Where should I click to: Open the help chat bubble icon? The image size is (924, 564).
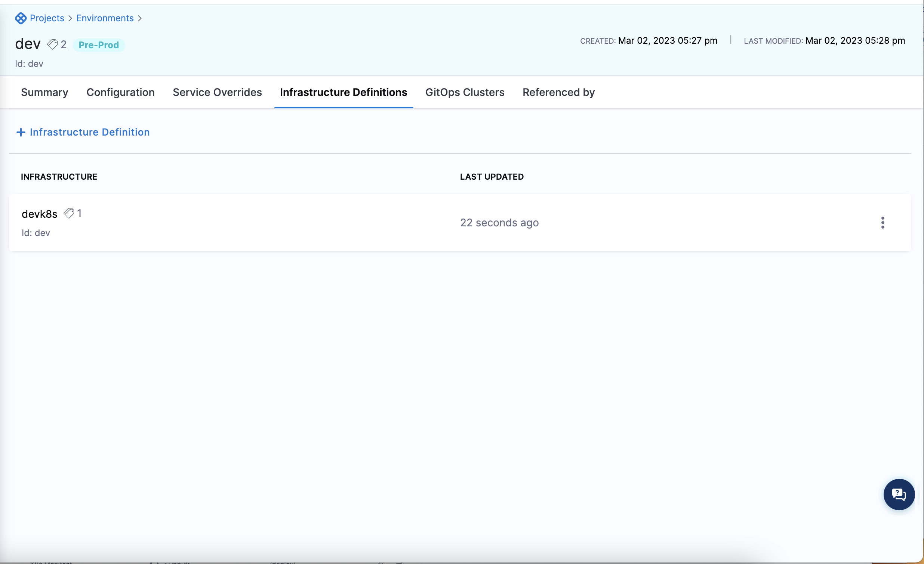899,494
